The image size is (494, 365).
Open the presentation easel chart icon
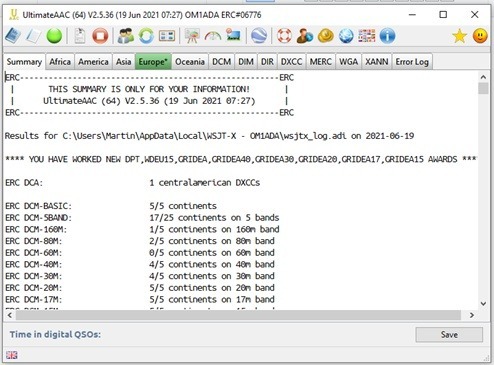(192, 36)
